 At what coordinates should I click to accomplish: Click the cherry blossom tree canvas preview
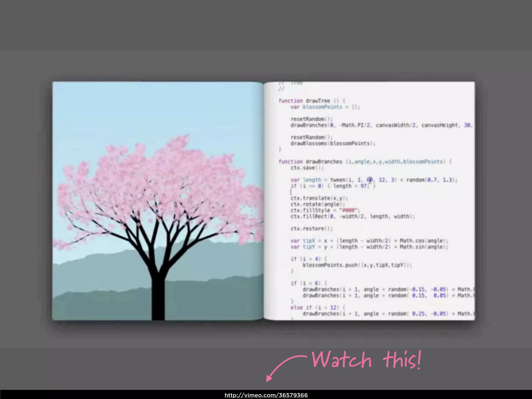point(158,201)
